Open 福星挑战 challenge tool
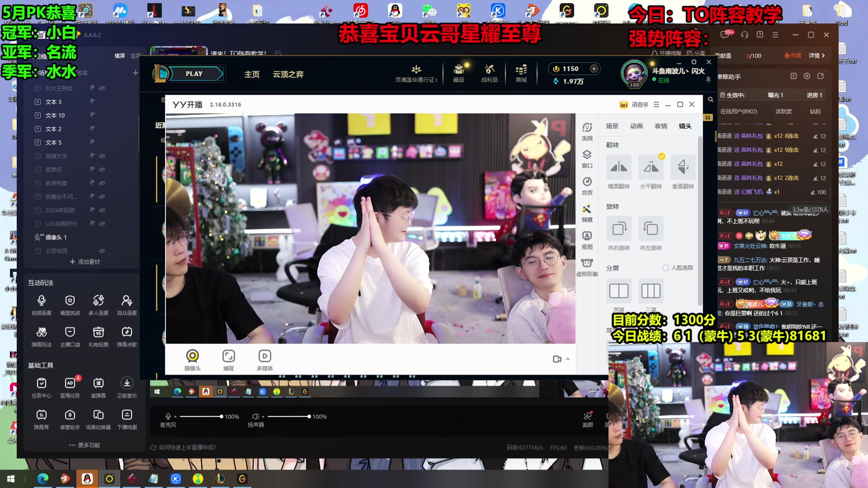Screen dimensions: 868x488 tap(70, 305)
